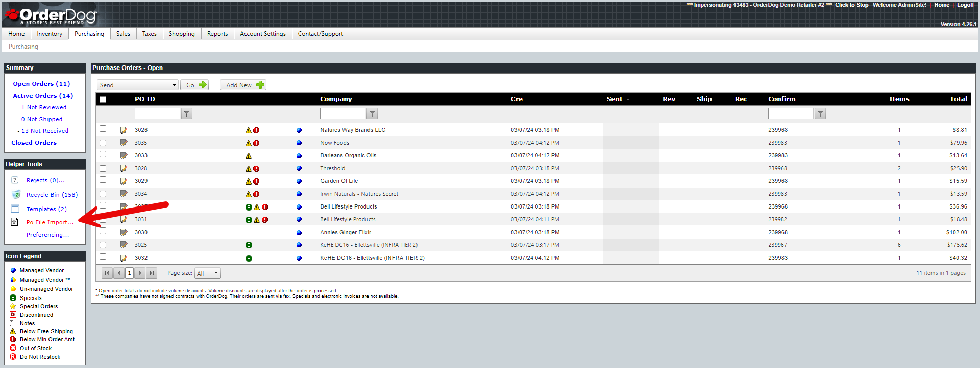The image size is (980, 368).
Task: Open Account Settings menu
Action: [263, 34]
